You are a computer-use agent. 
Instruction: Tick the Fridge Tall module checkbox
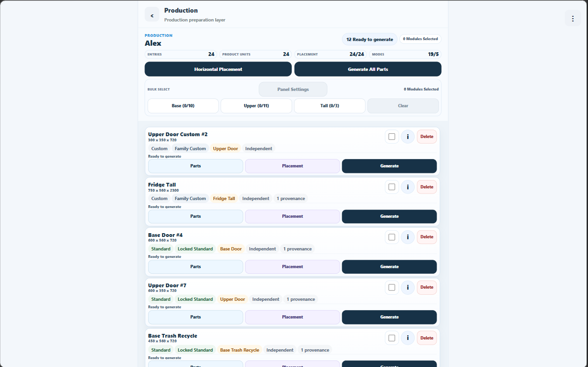(x=392, y=187)
